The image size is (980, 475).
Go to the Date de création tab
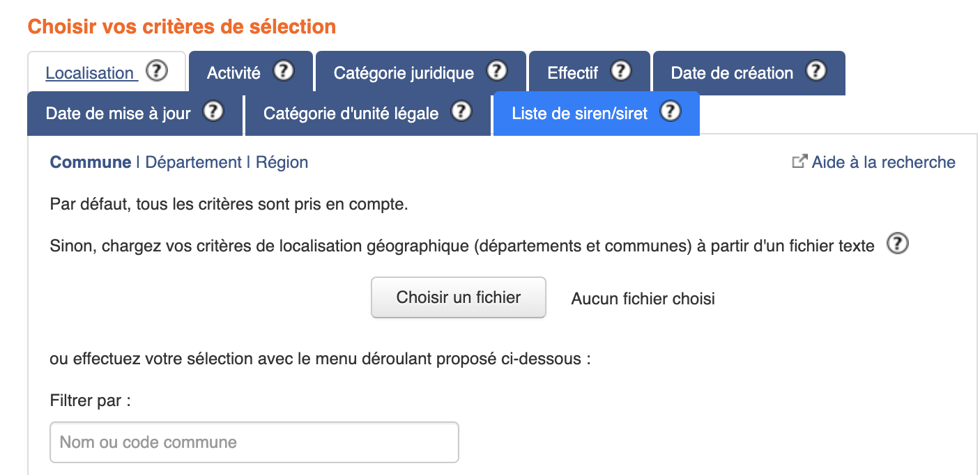pyautogui.click(x=732, y=73)
